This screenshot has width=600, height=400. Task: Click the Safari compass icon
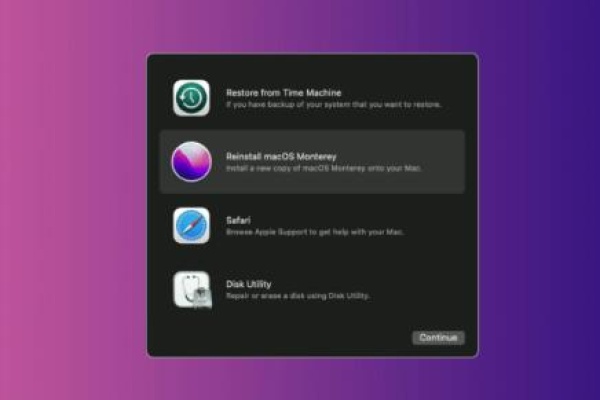point(191,225)
